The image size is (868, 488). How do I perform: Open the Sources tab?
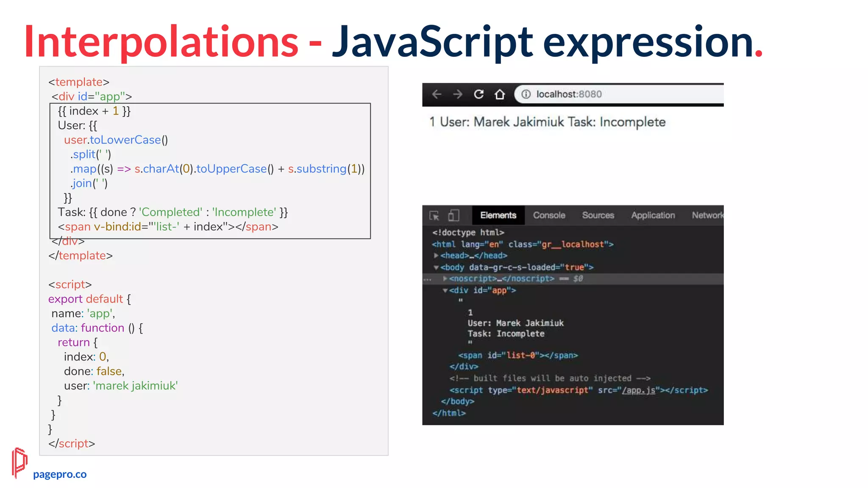point(598,216)
